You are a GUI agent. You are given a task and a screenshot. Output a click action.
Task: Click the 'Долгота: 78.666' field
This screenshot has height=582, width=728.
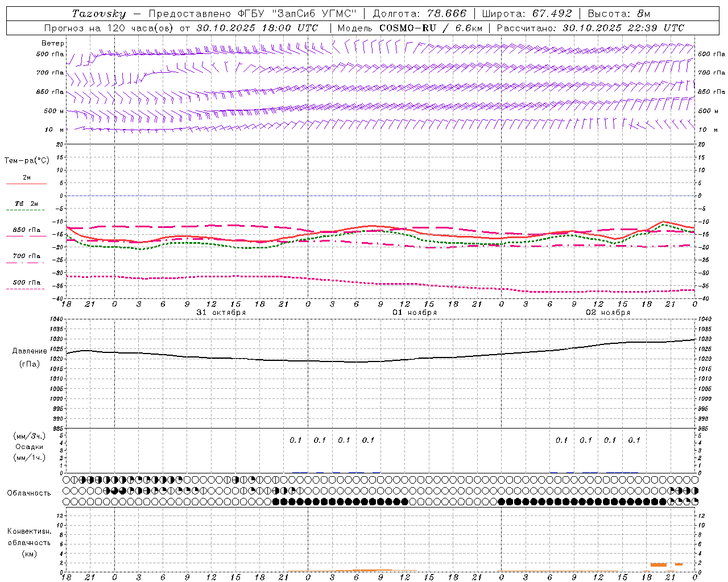click(x=419, y=14)
